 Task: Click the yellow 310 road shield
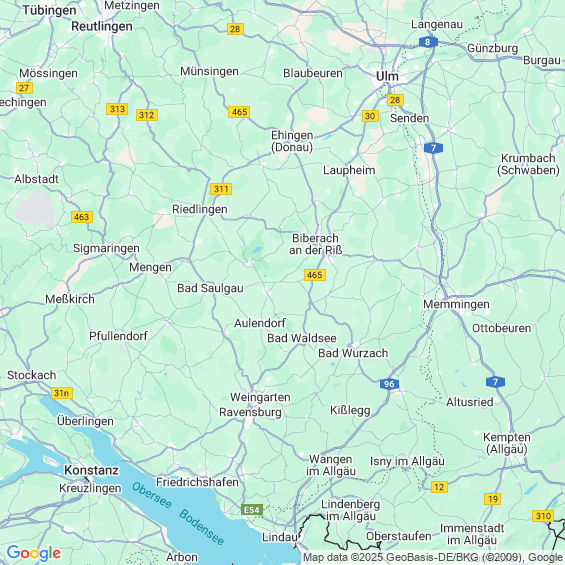[543, 516]
